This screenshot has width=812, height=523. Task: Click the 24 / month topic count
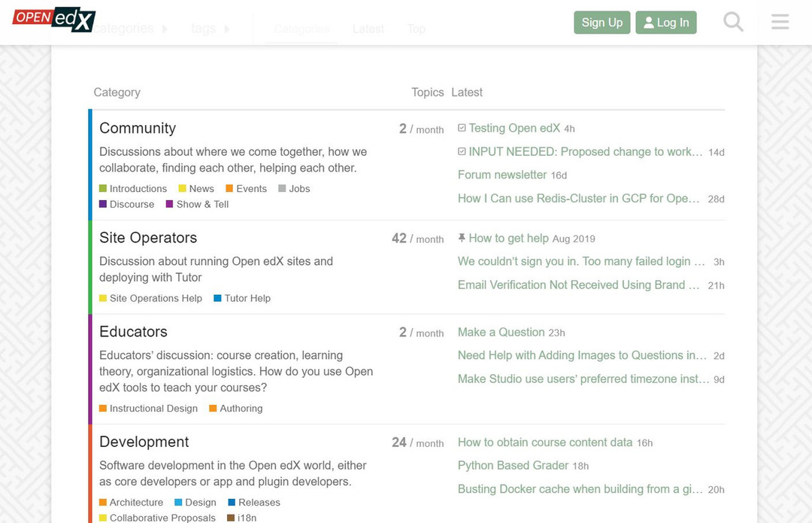[x=418, y=442]
